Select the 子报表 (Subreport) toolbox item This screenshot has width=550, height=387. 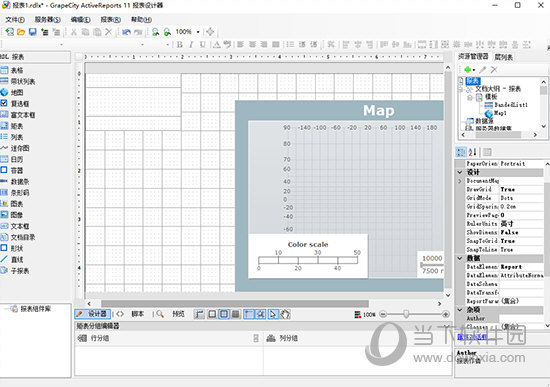(15, 271)
